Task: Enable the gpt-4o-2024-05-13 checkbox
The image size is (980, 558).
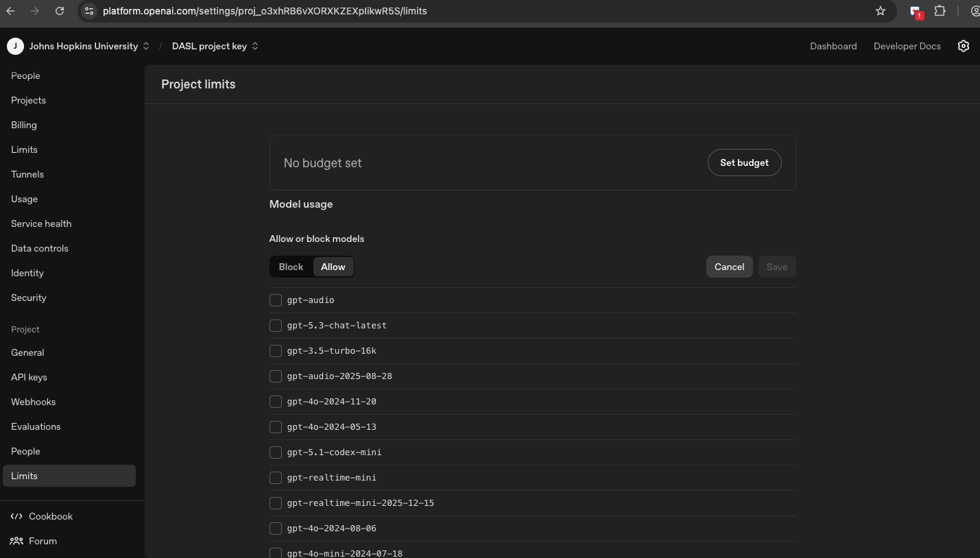Action: [276, 427]
